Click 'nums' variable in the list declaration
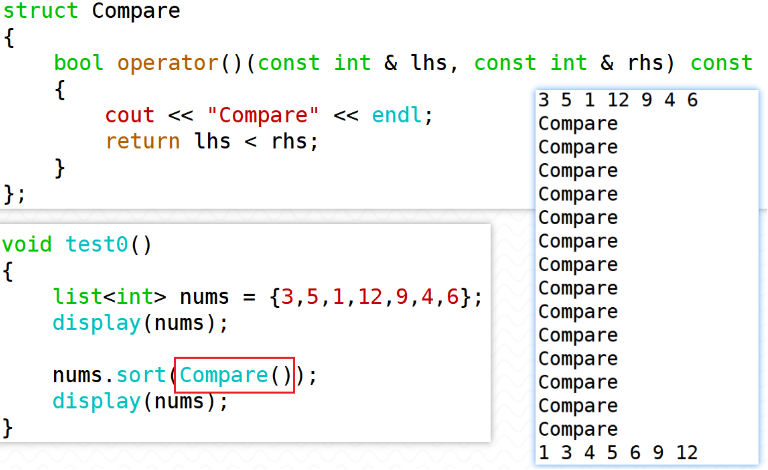The image size is (768, 470). tap(204, 297)
